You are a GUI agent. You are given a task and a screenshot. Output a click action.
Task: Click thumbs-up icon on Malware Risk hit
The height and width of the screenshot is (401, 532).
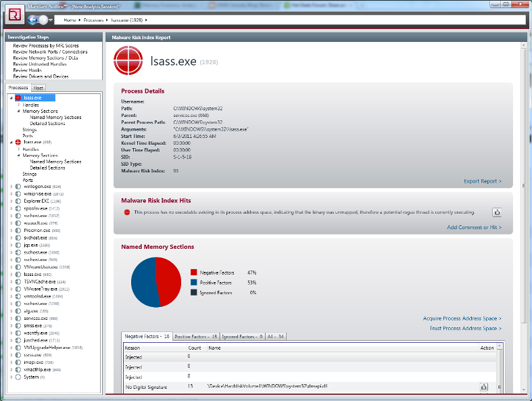pyautogui.click(x=496, y=212)
